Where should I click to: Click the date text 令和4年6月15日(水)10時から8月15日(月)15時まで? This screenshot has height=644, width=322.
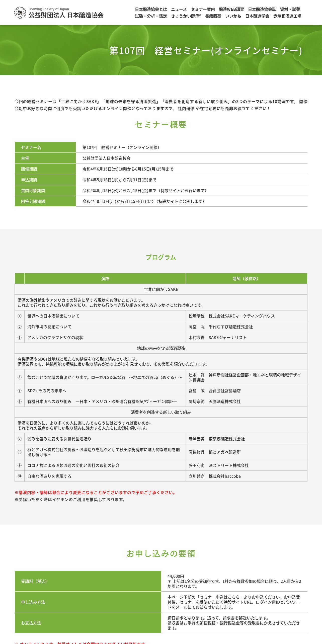click(128, 169)
